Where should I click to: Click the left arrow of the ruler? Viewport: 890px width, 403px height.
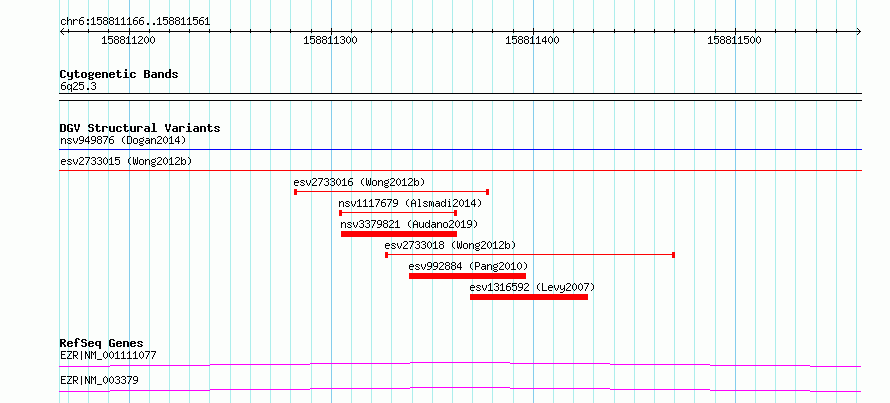pos(62,31)
